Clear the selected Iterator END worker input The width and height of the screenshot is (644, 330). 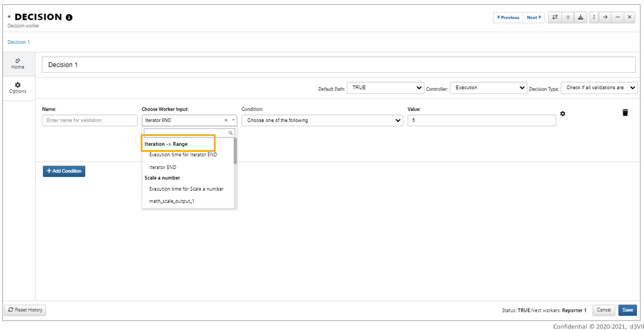[x=226, y=120]
